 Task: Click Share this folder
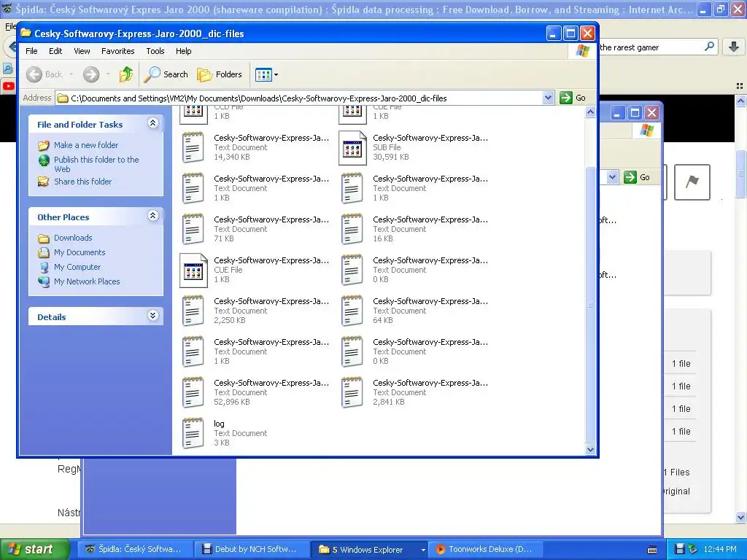(x=82, y=182)
